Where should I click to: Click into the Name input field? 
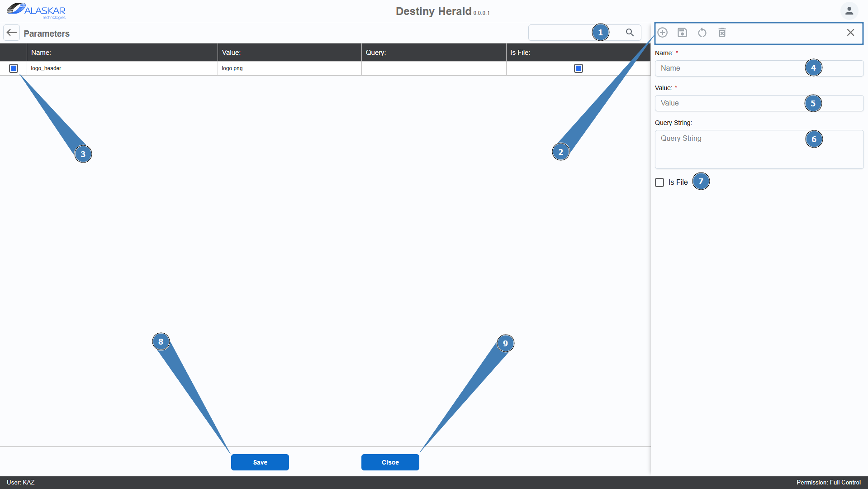click(759, 68)
